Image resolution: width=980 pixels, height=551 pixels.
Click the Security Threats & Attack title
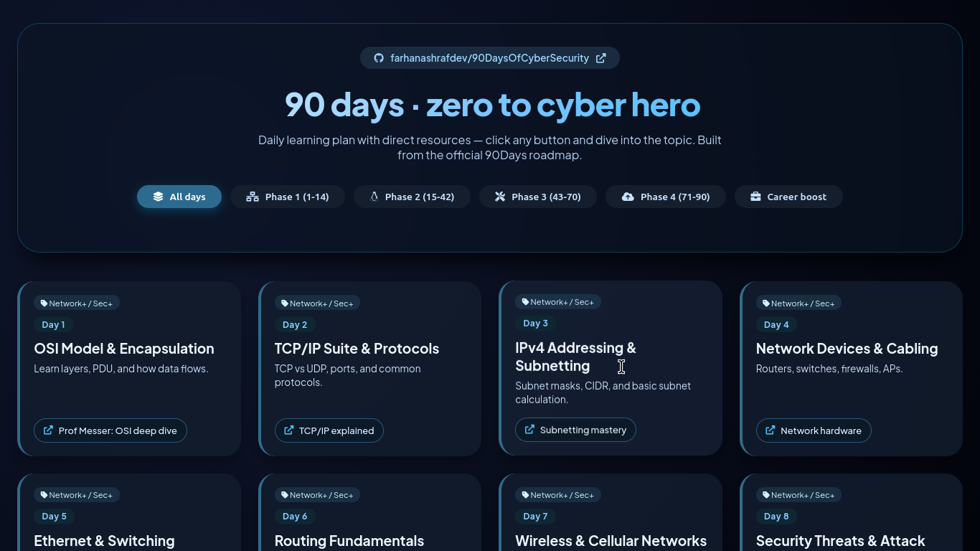[841, 541]
